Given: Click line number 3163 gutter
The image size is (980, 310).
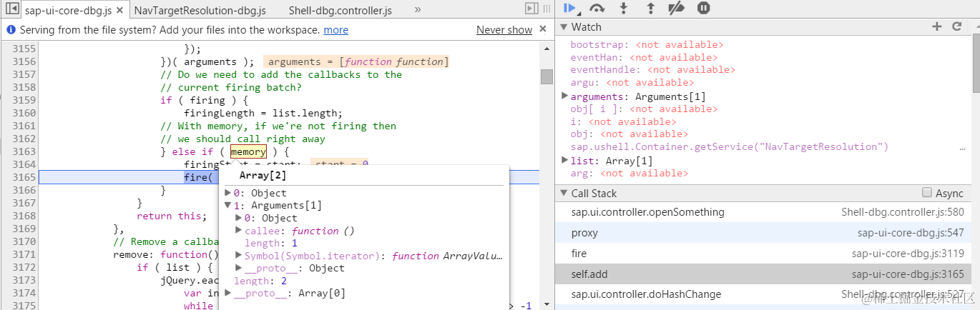Looking at the screenshot, I should (24, 151).
